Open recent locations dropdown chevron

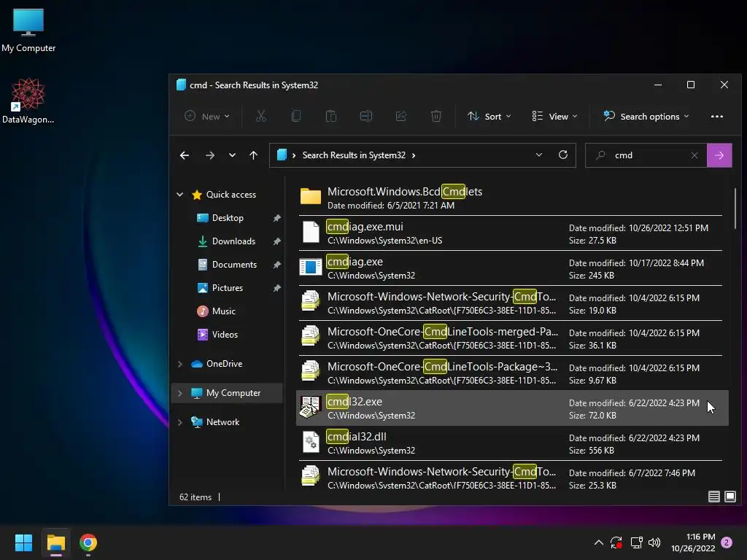[x=232, y=155]
